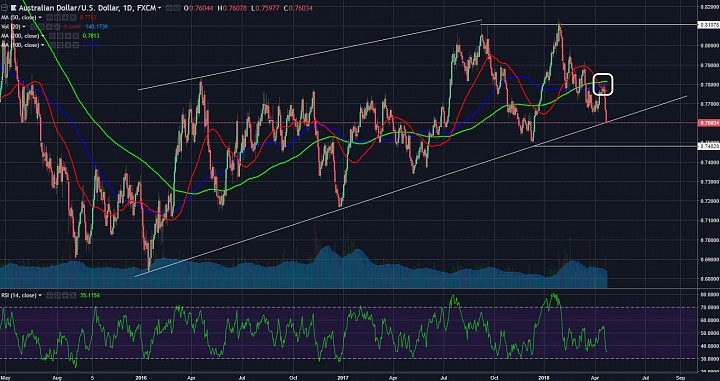The image size is (720, 381).
Task: Select the symbol title Australian Dollar/U.S. Dollar, 1D, FXCM
Action: (x=87, y=8)
